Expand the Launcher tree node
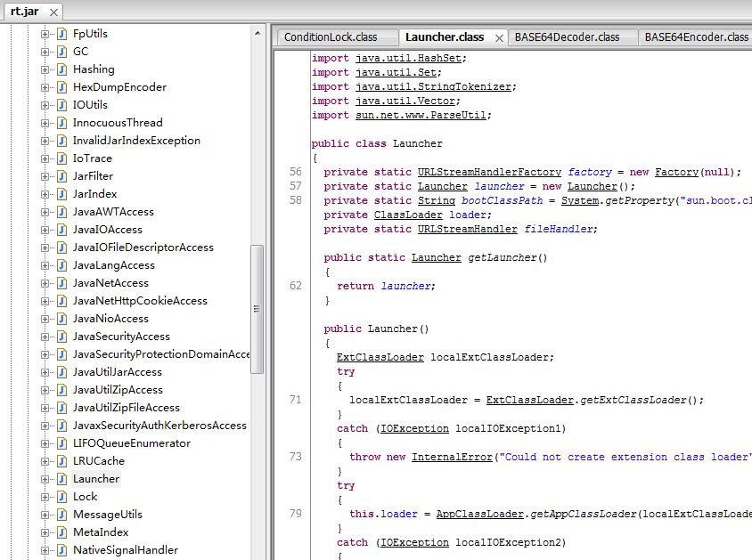 (x=45, y=479)
